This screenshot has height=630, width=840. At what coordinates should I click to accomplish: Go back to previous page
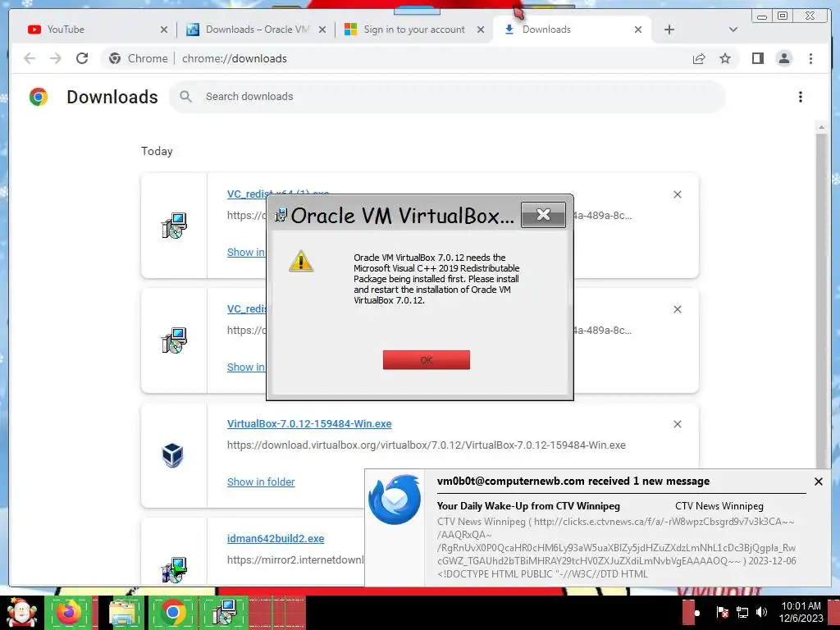point(30,58)
